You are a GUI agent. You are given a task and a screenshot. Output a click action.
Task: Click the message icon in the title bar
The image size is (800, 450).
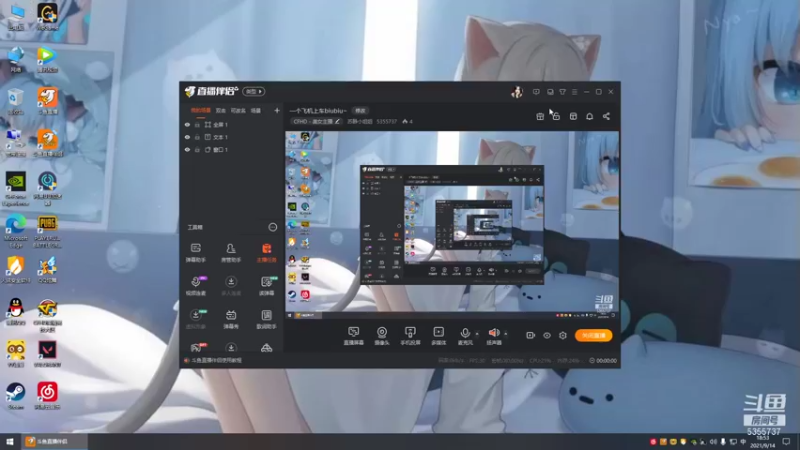coord(536,92)
